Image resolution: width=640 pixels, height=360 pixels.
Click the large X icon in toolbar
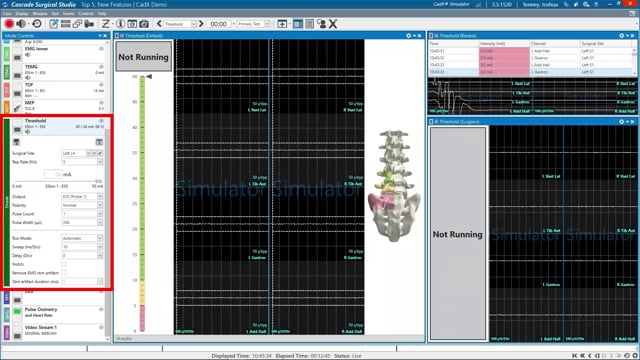(x=333, y=24)
